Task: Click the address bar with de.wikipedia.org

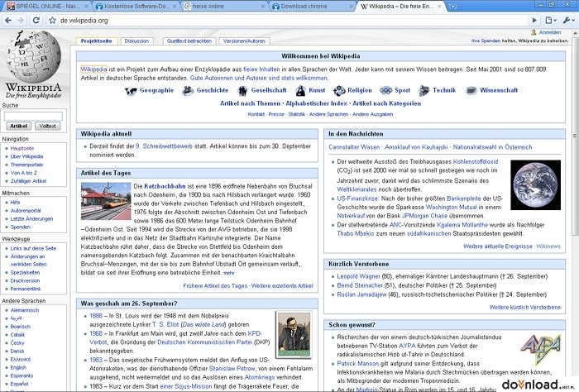Action: [x=292, y=21]
